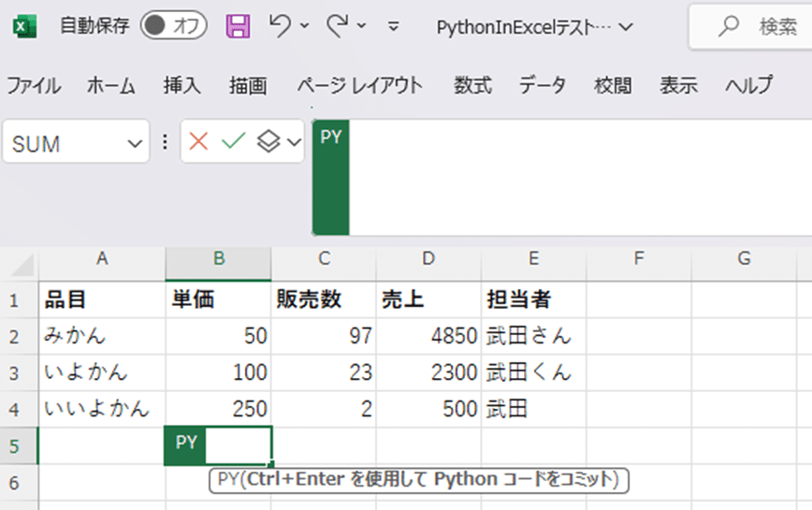Image resolution: width=812 pixels, height=510 pixels.
Task: Open the Name Box dropdown showing SUM
Action: pos(131,144)
